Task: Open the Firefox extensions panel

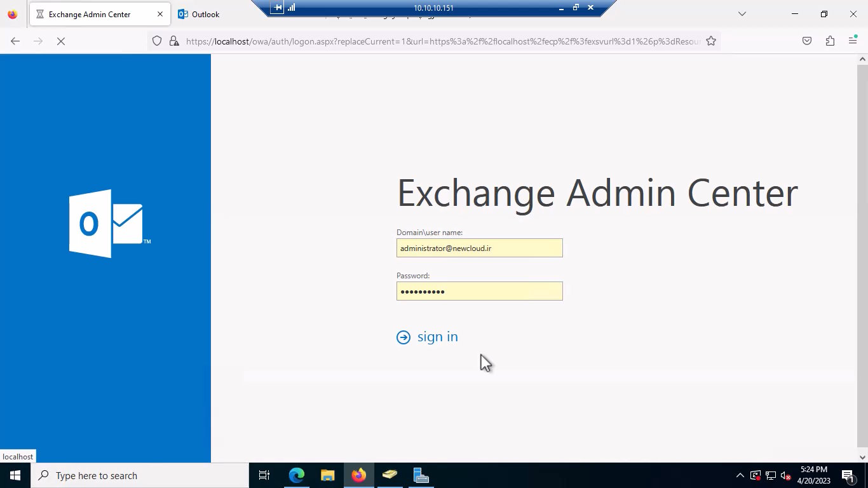Action: (830, 41)
